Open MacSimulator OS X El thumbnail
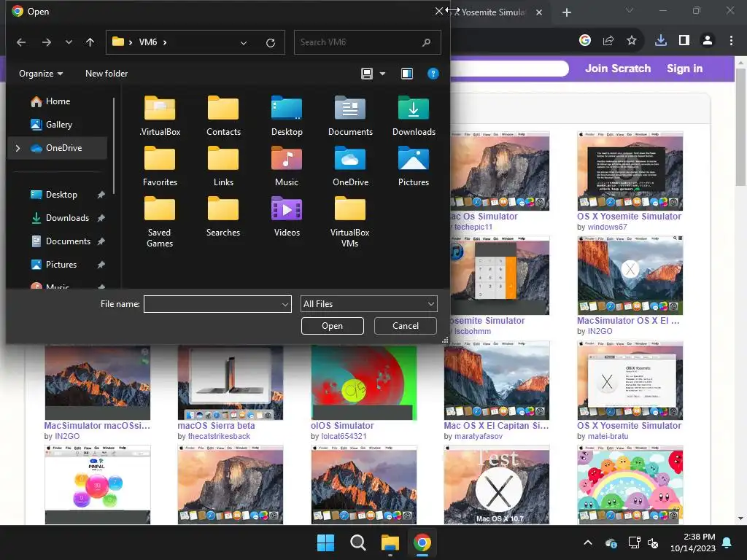 (x=630, y=275)
